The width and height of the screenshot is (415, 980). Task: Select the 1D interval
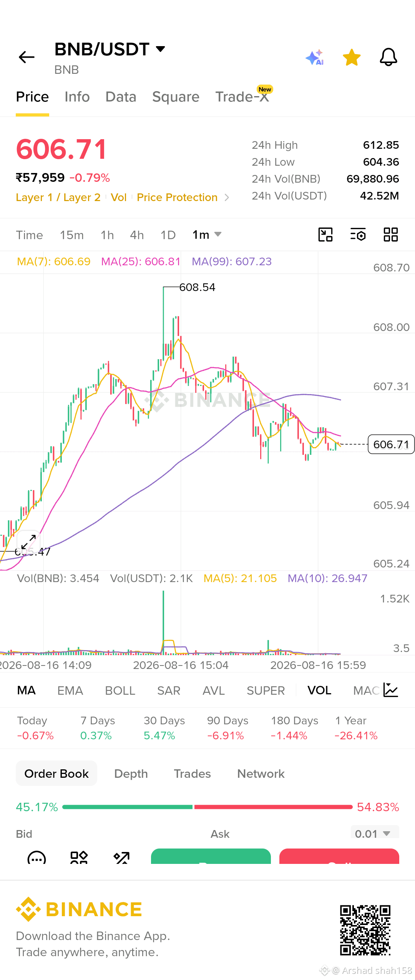click(168, 235)
